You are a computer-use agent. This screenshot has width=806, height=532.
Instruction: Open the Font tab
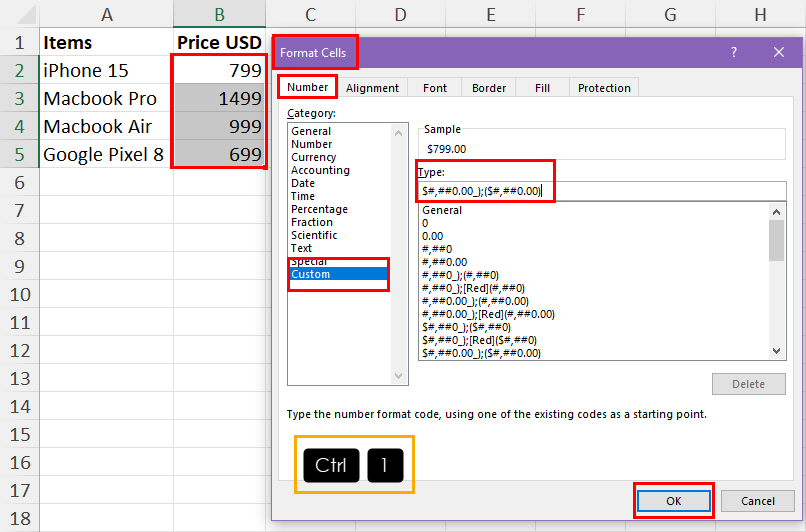click(x=435, y=88)
